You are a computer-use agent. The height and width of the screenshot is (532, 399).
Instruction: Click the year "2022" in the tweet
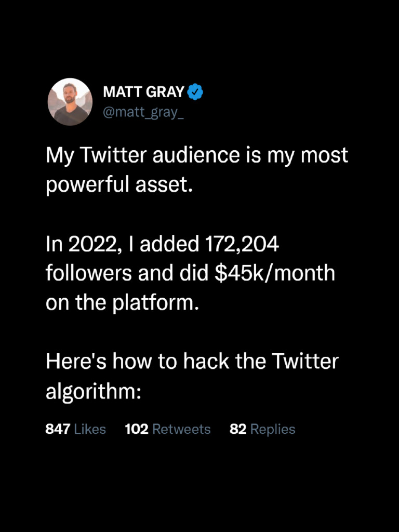tap(91, 244)
